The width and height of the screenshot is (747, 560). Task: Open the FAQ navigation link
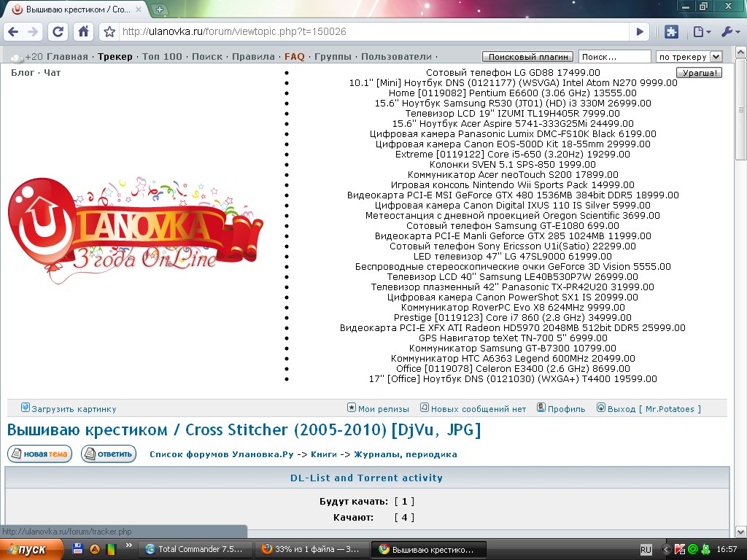pos(295,57)
